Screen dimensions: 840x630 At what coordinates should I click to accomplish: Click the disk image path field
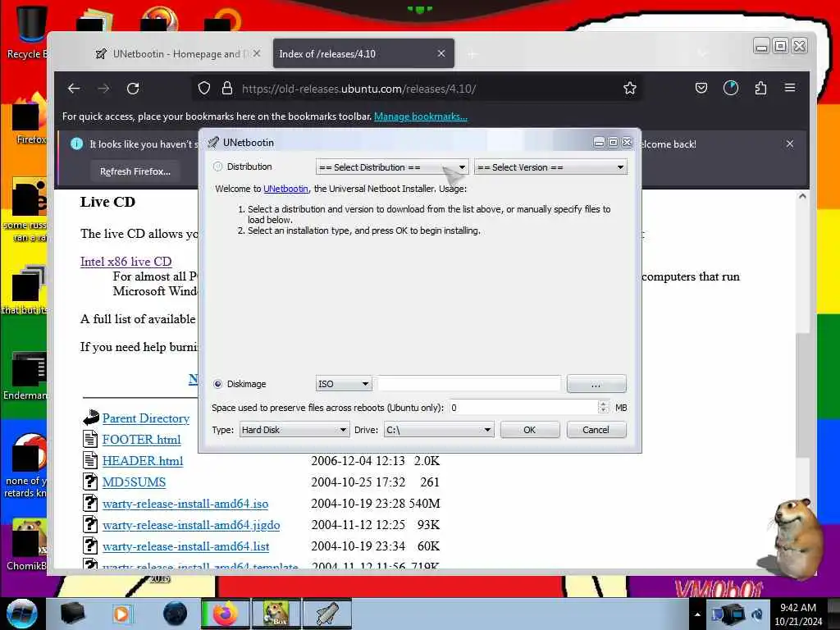(x=469, y=384)
